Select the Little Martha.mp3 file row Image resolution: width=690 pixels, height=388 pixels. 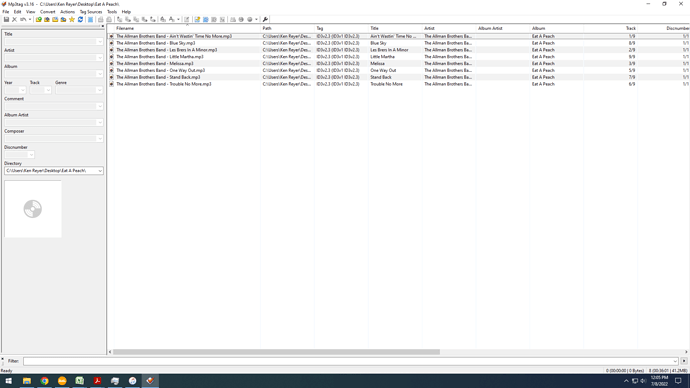click(398, 57)
